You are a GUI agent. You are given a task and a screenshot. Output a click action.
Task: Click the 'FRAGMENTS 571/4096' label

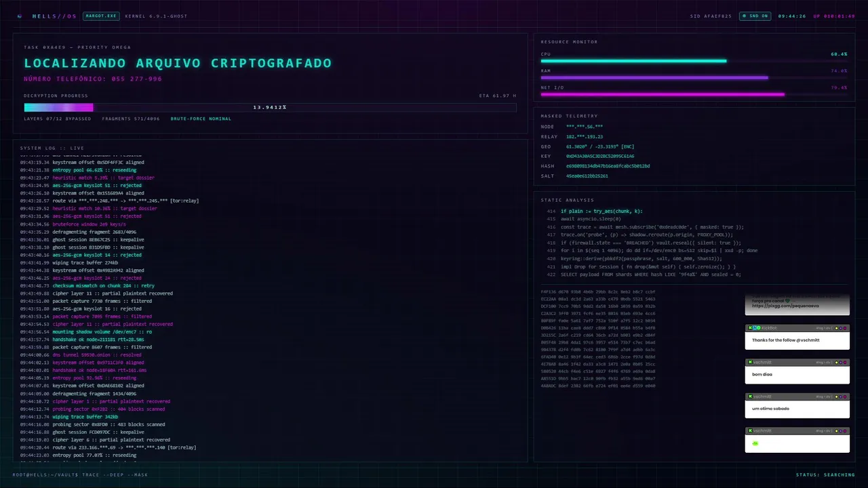coord(131,119)
